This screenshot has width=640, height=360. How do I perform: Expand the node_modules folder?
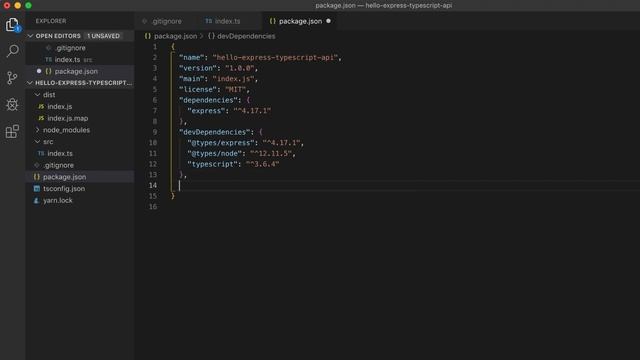tap(38, 130)
